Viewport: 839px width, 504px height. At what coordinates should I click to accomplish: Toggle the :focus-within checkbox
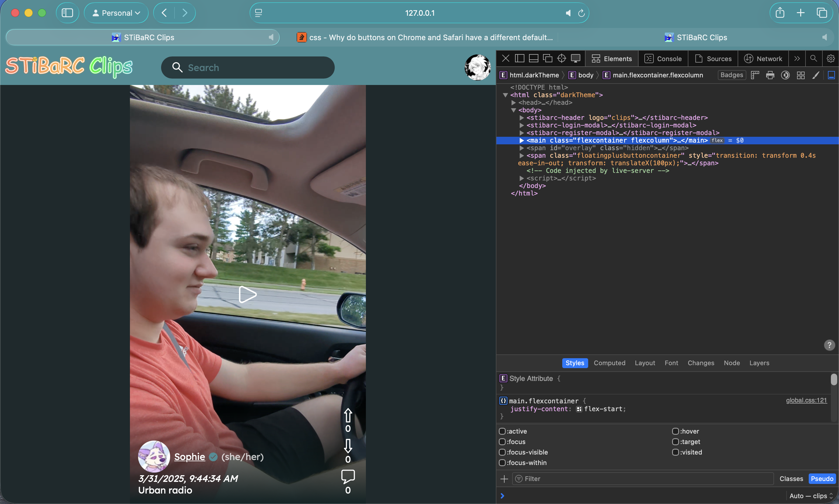point(502,463)
